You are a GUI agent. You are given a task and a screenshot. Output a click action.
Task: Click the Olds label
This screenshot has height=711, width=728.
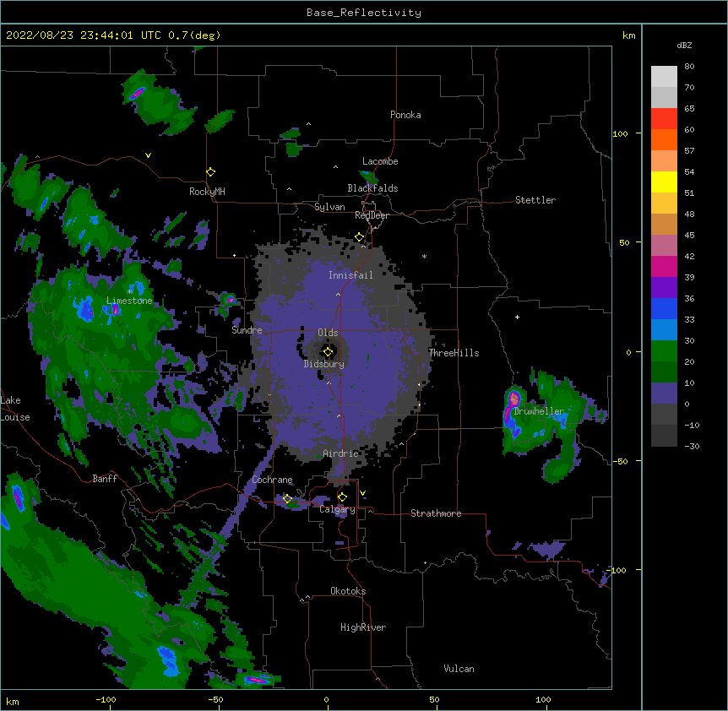tap(328, 333)
